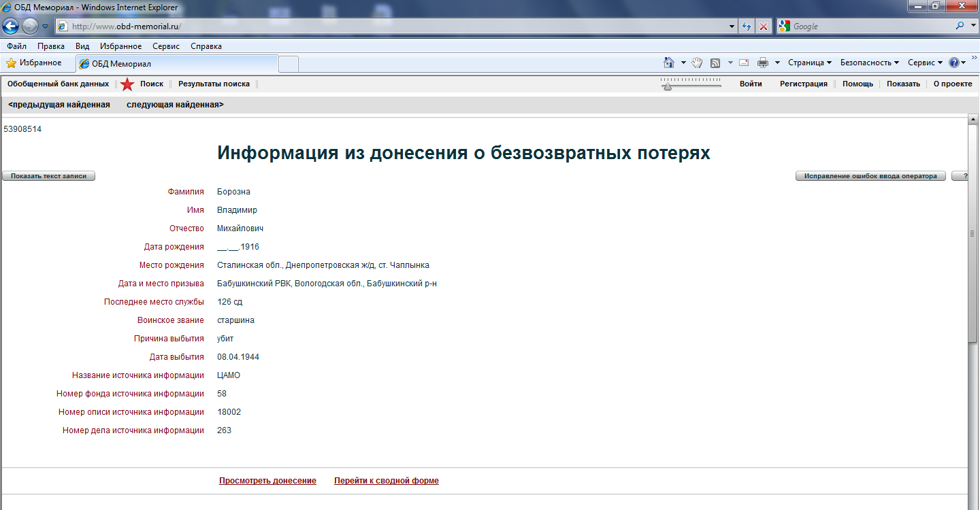Click the RSS feeds icon
The width and height of the screenshot is (980, 510).
point(715,63)
